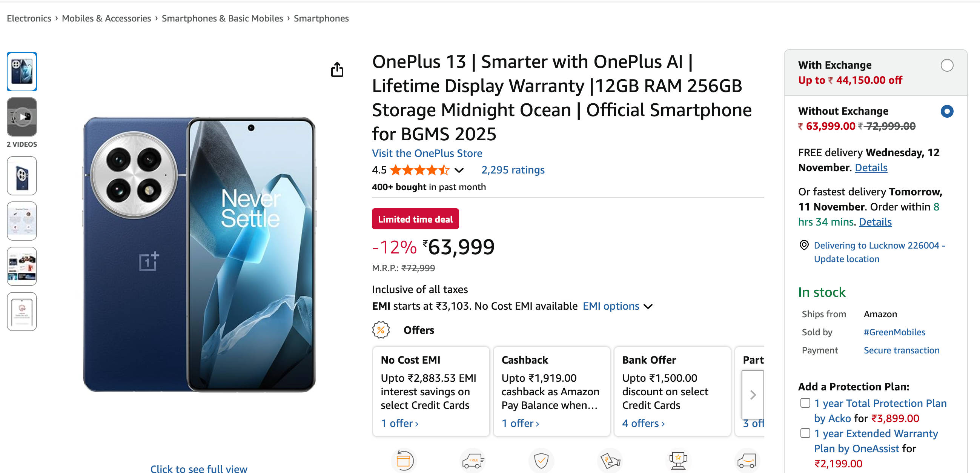Open the Smartphones breadcrumb category

point(321,18)
